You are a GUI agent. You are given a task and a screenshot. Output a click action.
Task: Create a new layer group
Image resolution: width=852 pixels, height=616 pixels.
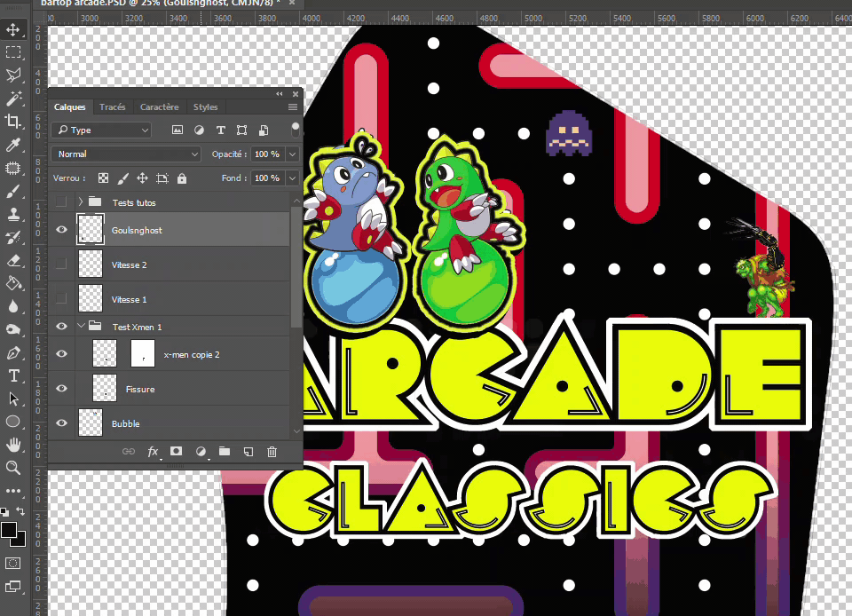(225, 452)
